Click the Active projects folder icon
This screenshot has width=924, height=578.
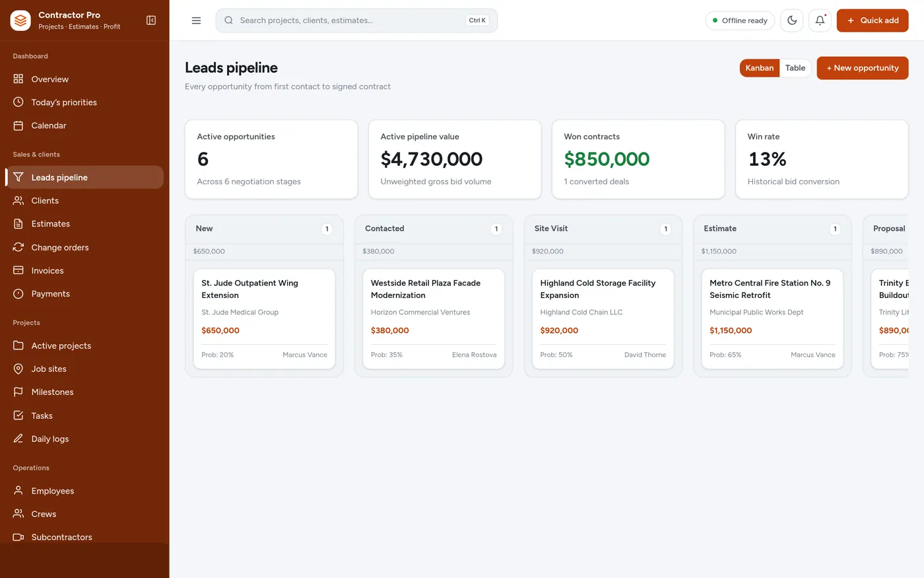coord(18,345)
